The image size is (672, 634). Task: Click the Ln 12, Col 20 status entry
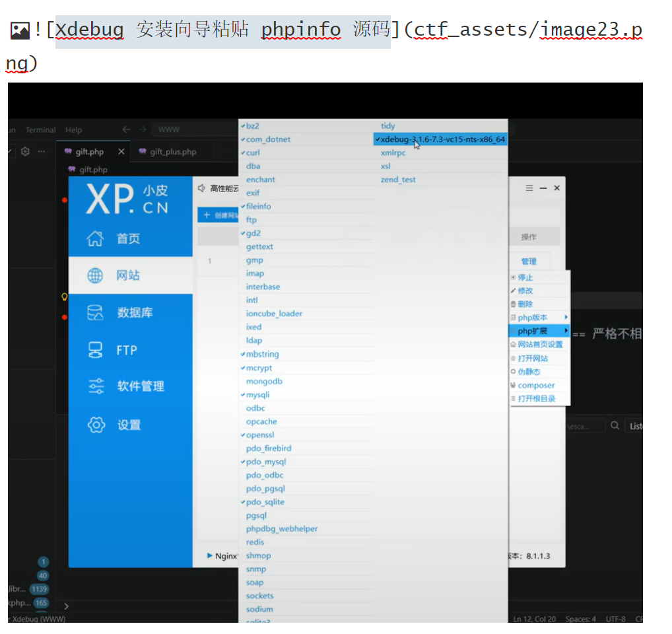tap(535, 619)
